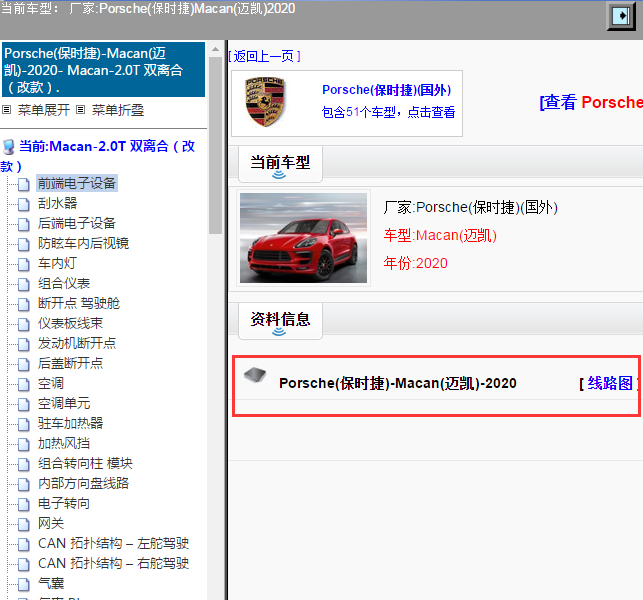Click the document icon next to 前端电子设备
The height and width of the screenshot is (600, 643).
point(24,184)
